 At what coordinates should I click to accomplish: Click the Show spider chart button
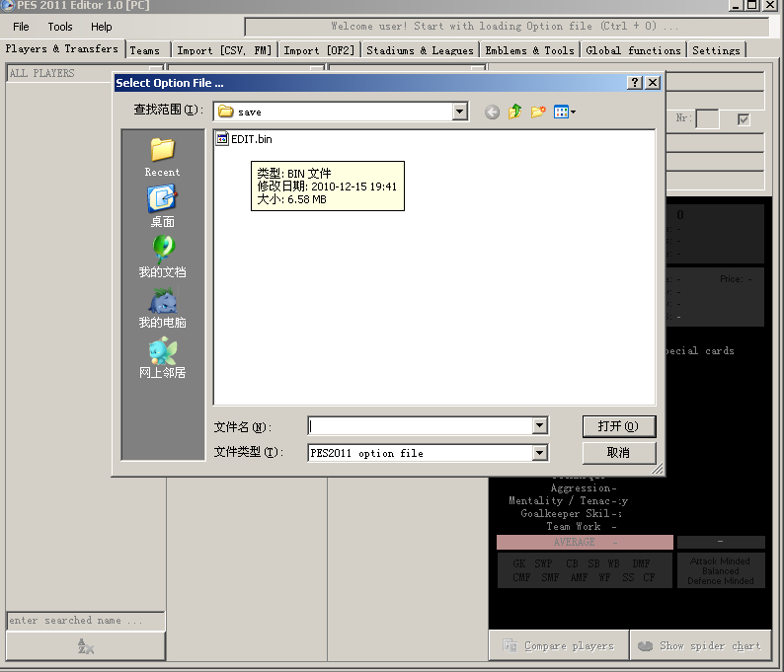(700, 645)
